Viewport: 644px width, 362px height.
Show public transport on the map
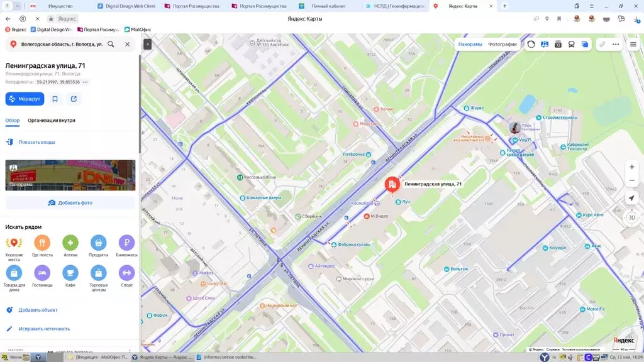pyautogui.click(x=571, y=44)
